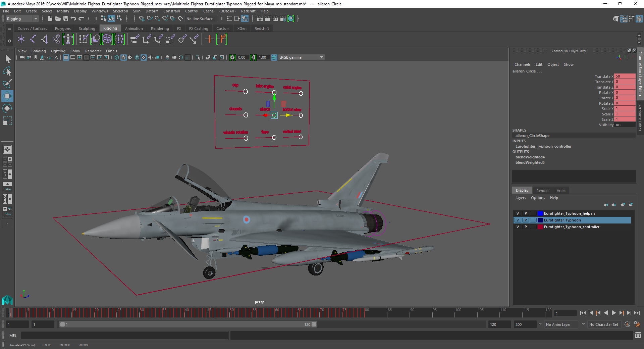Toggle visibility of Eurofighter_Typhoon_controller layer

click(518, 227)
